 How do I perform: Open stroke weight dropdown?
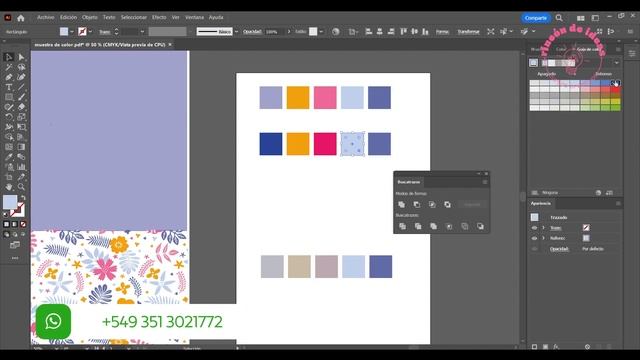[142, 31]
